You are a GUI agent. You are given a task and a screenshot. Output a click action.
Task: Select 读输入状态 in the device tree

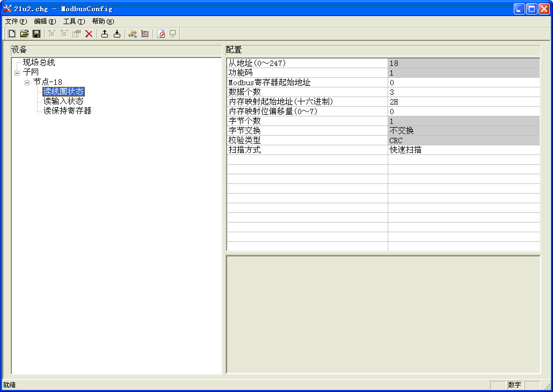click(63, 101)
